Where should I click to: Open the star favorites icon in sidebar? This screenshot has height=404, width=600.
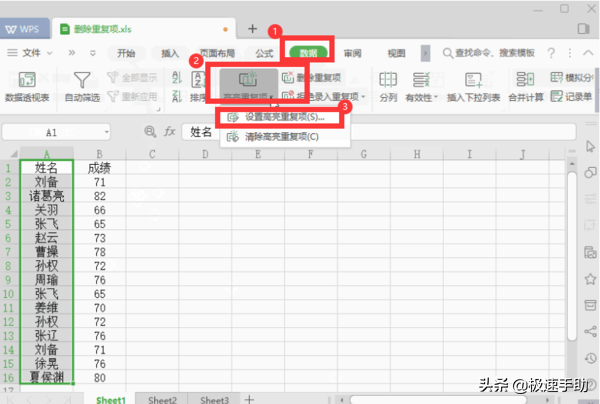[590, 279]
